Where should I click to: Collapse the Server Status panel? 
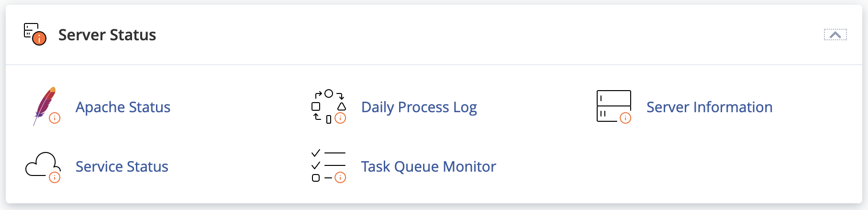(x=835, y=35)
